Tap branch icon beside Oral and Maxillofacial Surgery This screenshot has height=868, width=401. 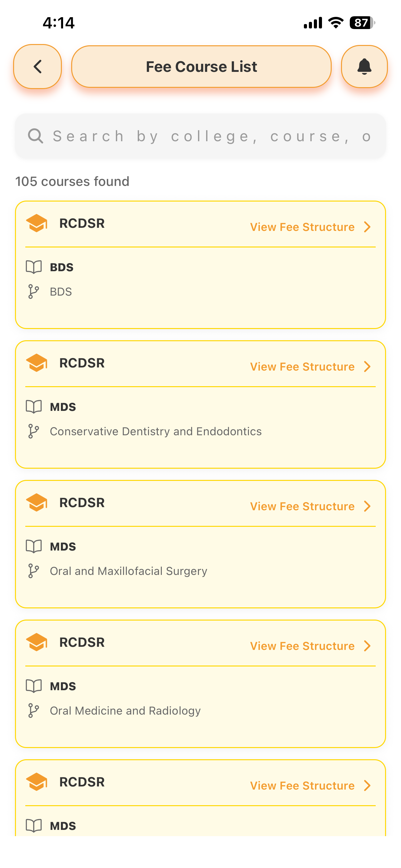(33, 571)
